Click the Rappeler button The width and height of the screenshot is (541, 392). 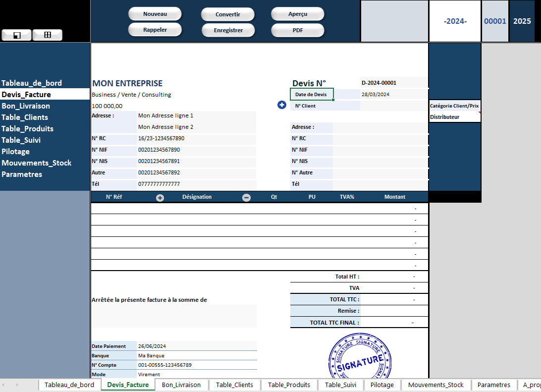tap(155, 30)
